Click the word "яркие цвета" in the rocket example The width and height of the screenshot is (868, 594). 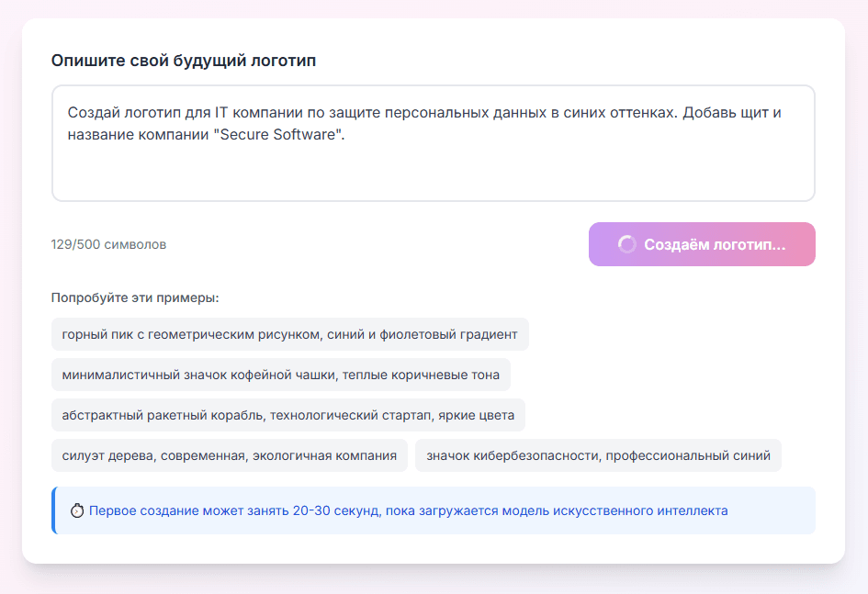tap(477, 415)
